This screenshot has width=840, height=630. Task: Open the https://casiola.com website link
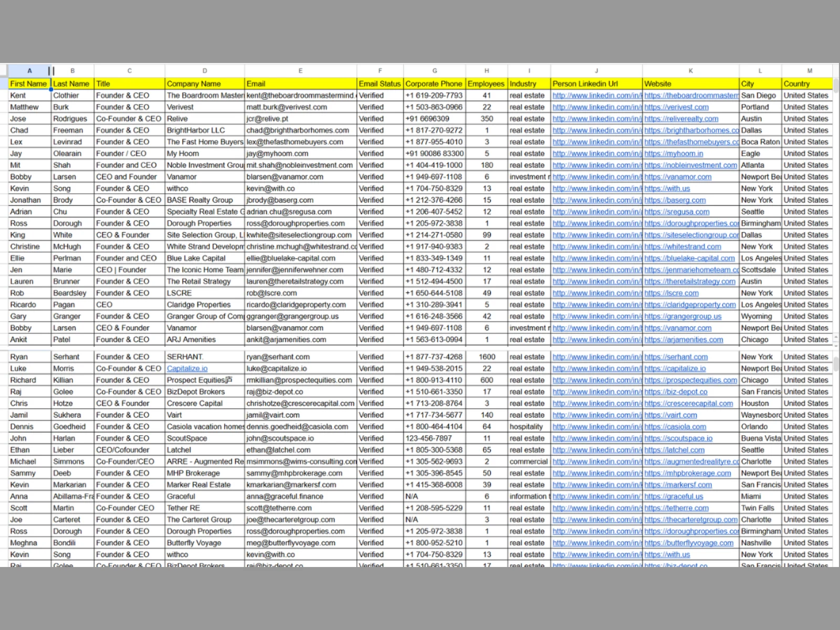[x=675, y=427]
